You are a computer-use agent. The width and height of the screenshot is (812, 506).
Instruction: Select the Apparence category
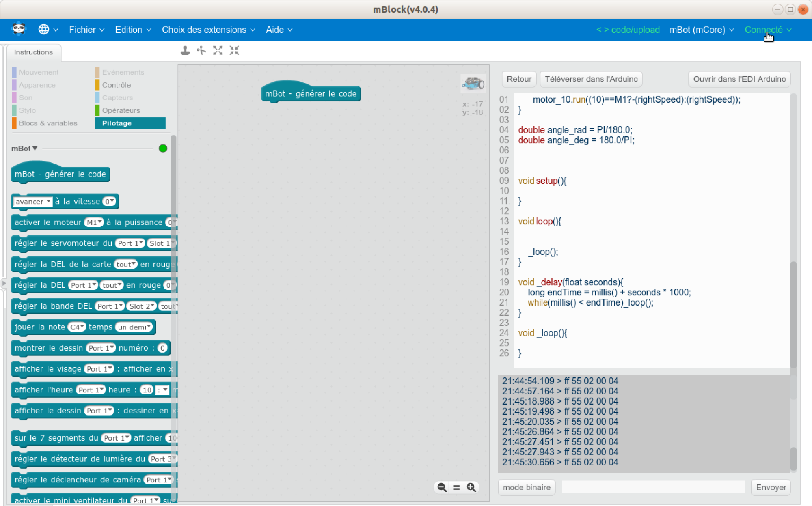pos(37,85)
